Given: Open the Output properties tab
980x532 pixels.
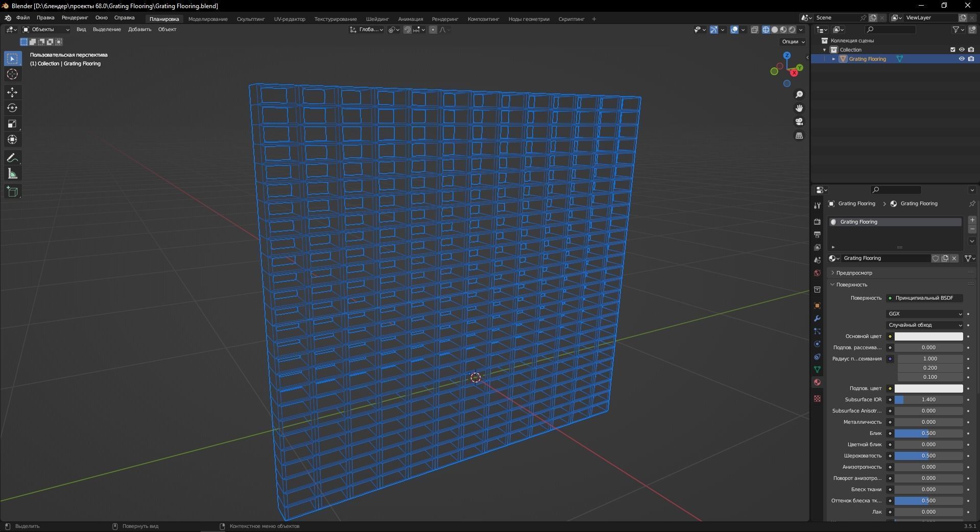Looking at the screenshot, I should (817, 234).
